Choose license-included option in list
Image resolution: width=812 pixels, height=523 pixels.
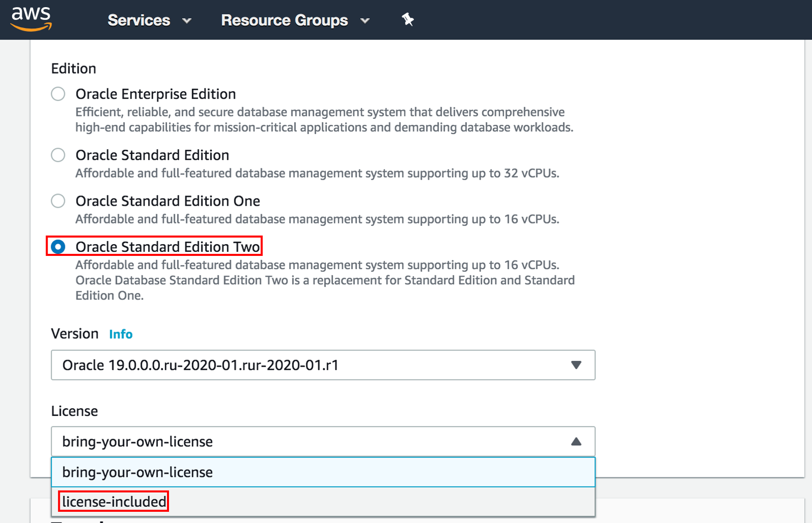click(x=323, y=502)
